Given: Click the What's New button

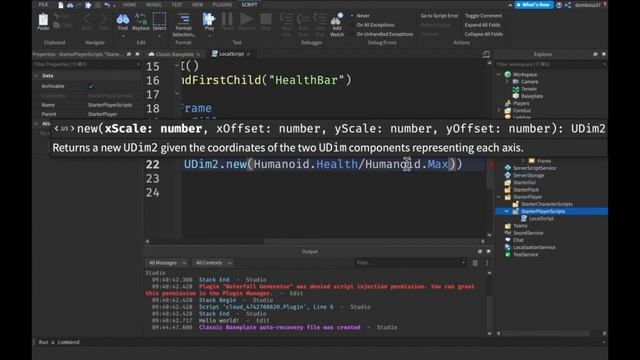Looking at the screenshot, I should [533, 5].
